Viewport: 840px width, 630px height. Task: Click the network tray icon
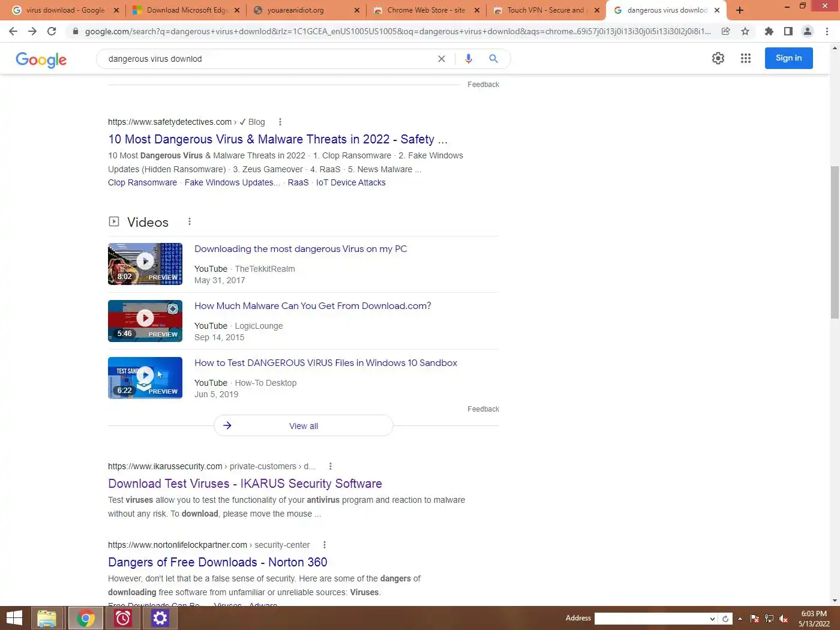(x=769, y=619)
